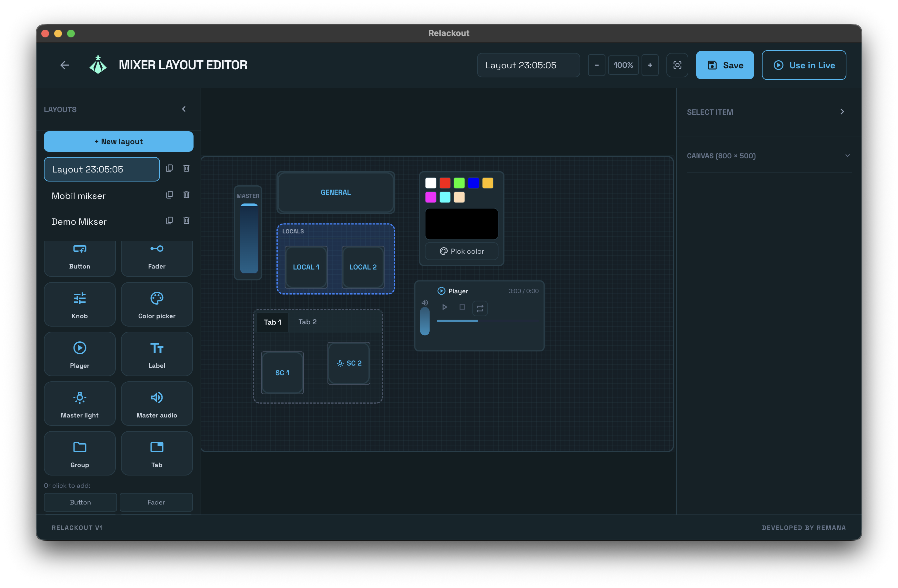Select the Master light widget tile
This screenshot has height=588, width=898.
coord(80,404)
